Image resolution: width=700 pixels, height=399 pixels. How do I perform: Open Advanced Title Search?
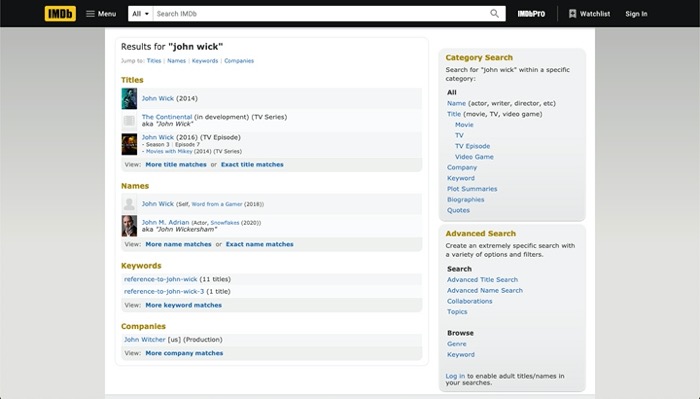(483, 279)
